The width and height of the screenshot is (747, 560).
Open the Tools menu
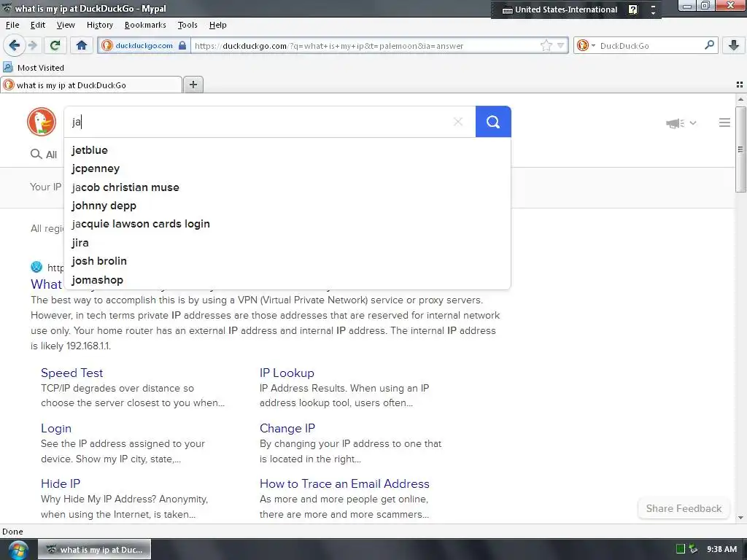pos(187,25)
